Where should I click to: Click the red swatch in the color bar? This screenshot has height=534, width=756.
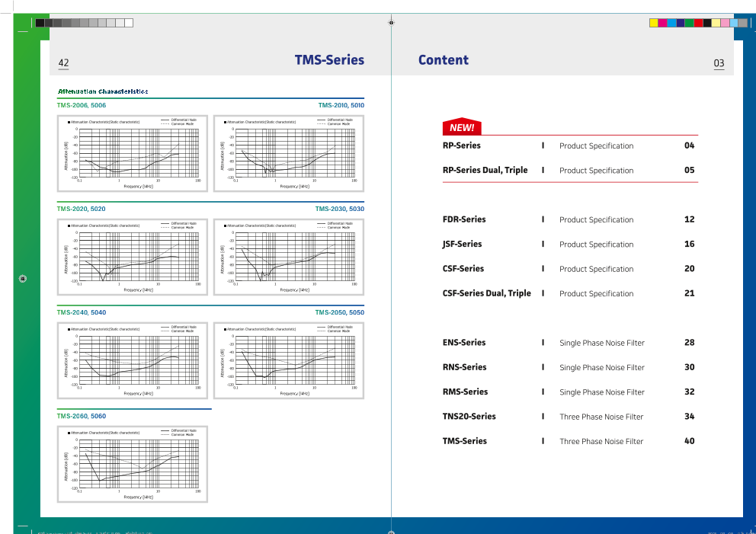698,23
